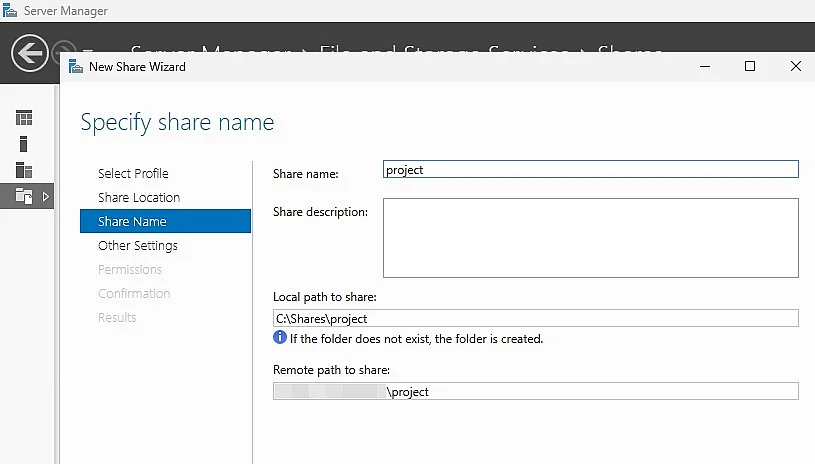Click into Share description text area
815x464 pixels.
(590, 238)
